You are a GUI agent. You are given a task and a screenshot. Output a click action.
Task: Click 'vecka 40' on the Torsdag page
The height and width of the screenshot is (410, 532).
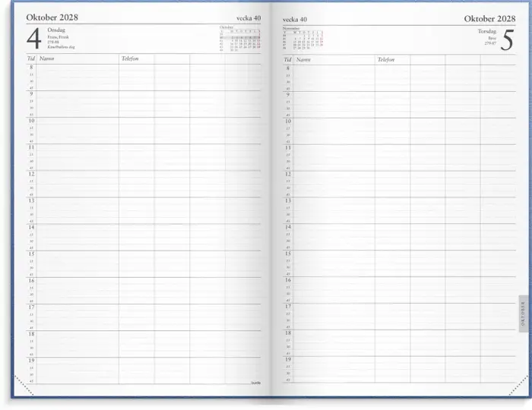pyautogui.click(x=295, y=19)
